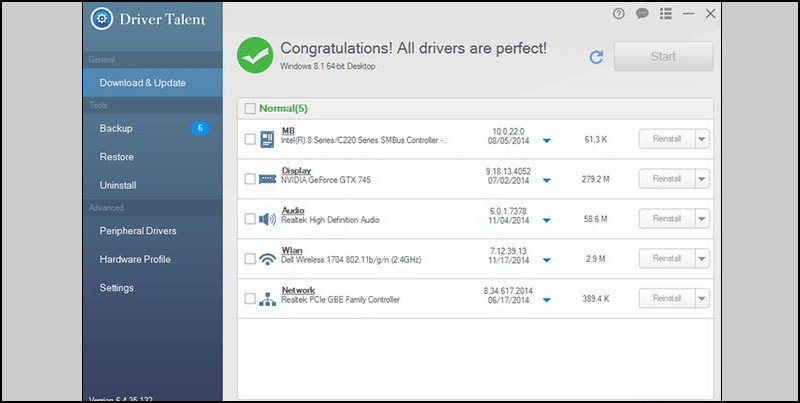Image resolution: width=800 pixels, height=403 pixels.
Task: Tick the checkbox for NVIDIA GeForce GTX 745
Action: 250,179
